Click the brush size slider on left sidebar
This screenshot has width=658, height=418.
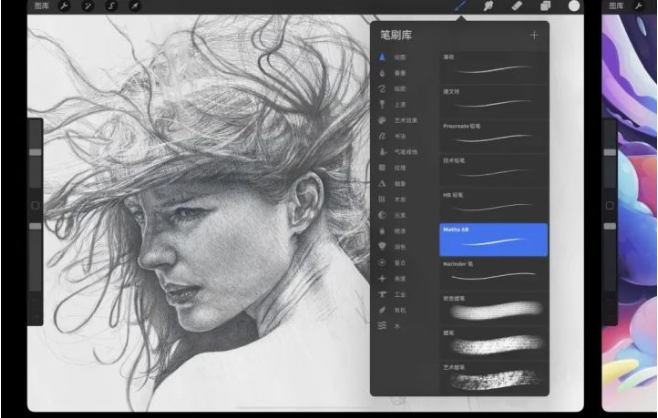coord(35,153)
